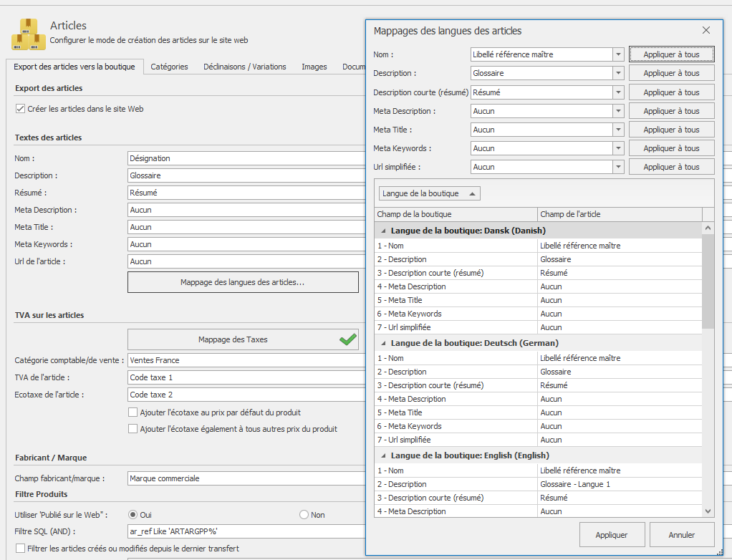Close the Mappages des langues dialog
The image size is (732, 560).
pos(706,30)
